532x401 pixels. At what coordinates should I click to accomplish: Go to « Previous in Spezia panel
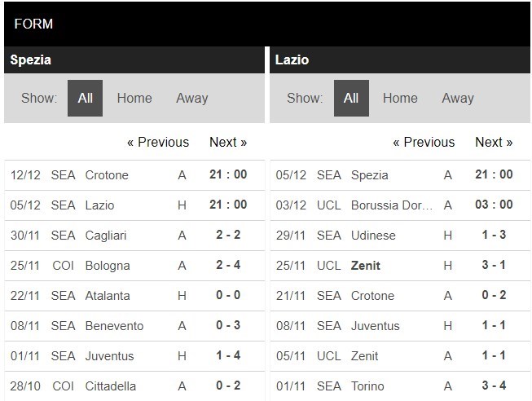pyautogui.click(x=158, y=142)
